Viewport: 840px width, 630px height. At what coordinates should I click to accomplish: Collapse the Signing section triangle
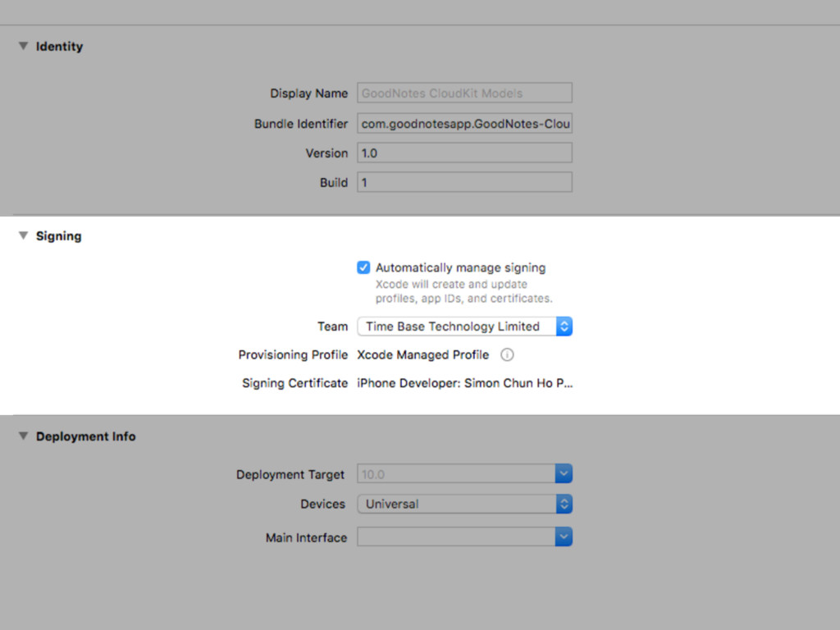pyautogui.click(x=23, y=235)
